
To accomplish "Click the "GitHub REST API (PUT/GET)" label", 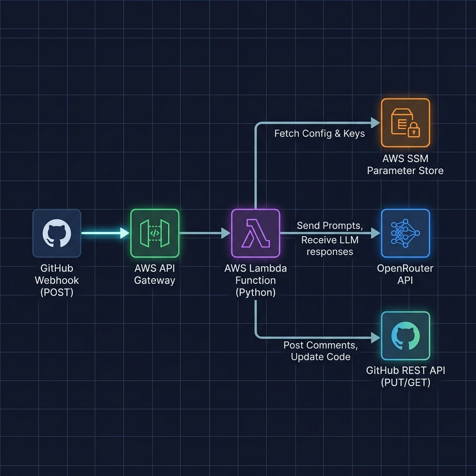I will pos(405,377).
